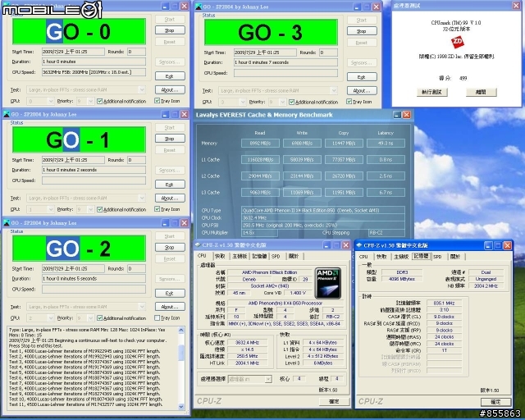Click AMD Phenom II logo in CPU-Z
The height and width of the screenshot is (420, 525).
tap(328, 283)
